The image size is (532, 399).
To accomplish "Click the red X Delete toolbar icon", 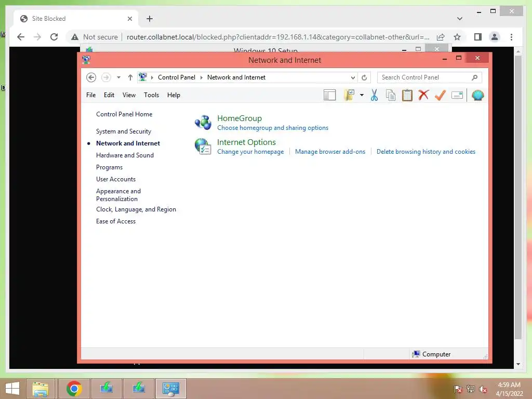I will (x=423, y=95).
